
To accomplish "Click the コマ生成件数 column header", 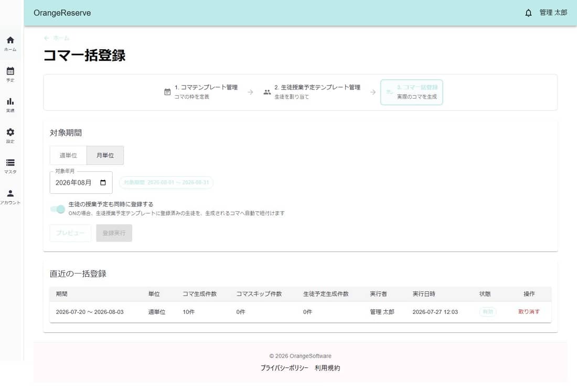I will tap(199, 294).
